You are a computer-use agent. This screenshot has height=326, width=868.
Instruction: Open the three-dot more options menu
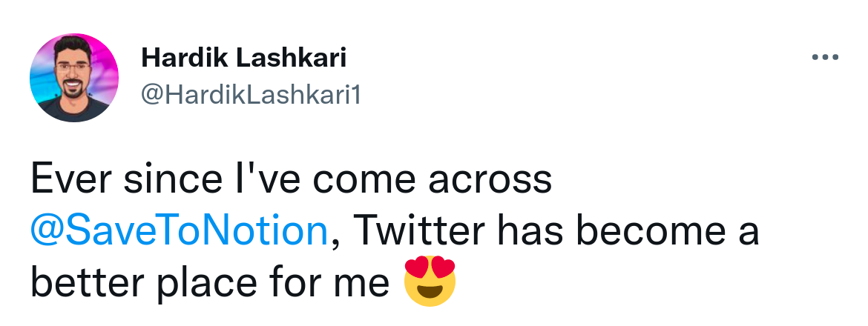[x=825, y=57]
